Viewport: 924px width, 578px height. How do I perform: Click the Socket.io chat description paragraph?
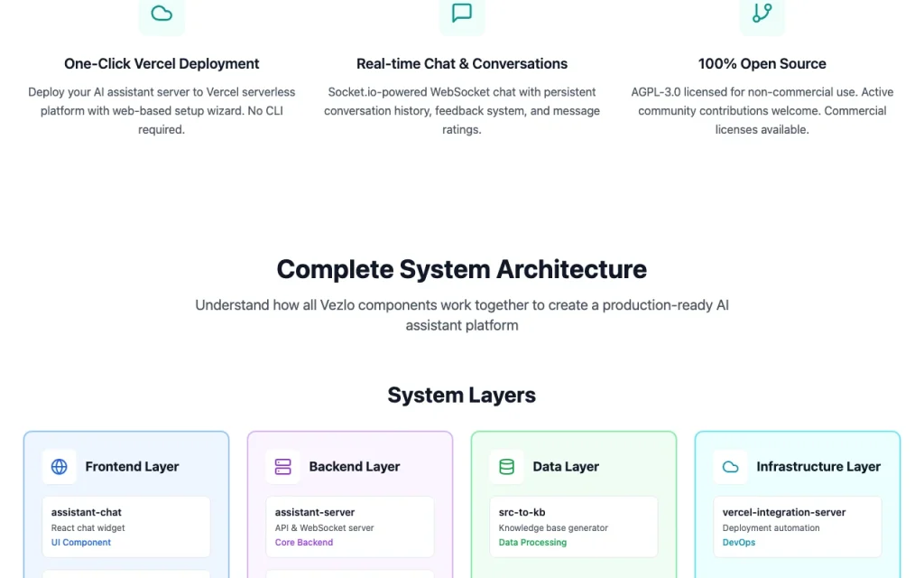(462, 111)
